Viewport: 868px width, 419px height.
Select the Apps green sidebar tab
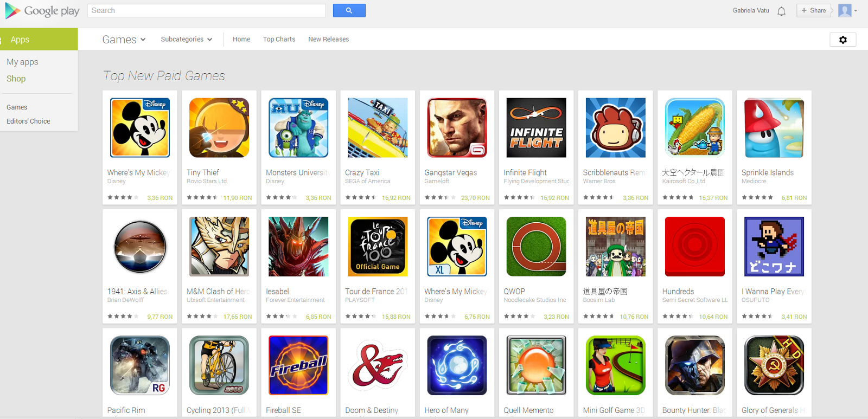(x=39, y=40)
